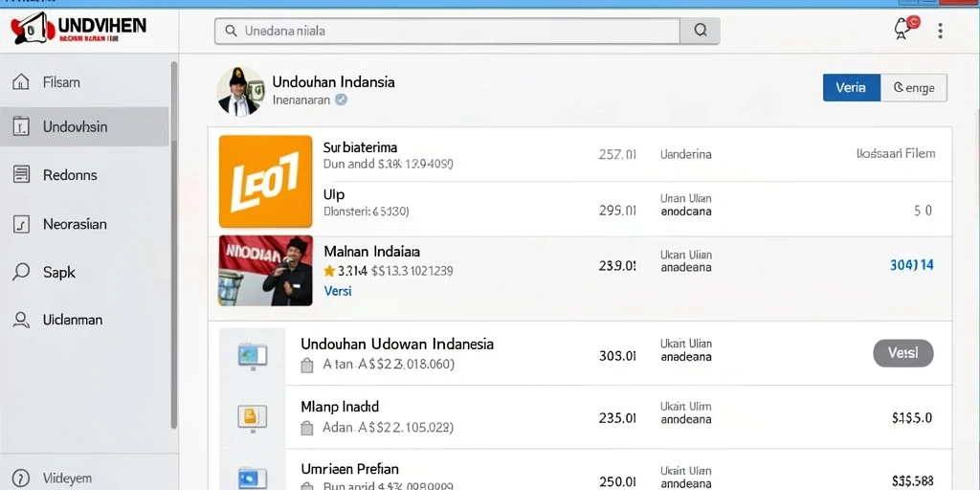Click the Undouhan Udowan Indanesia title

click(x=397, y=344)
